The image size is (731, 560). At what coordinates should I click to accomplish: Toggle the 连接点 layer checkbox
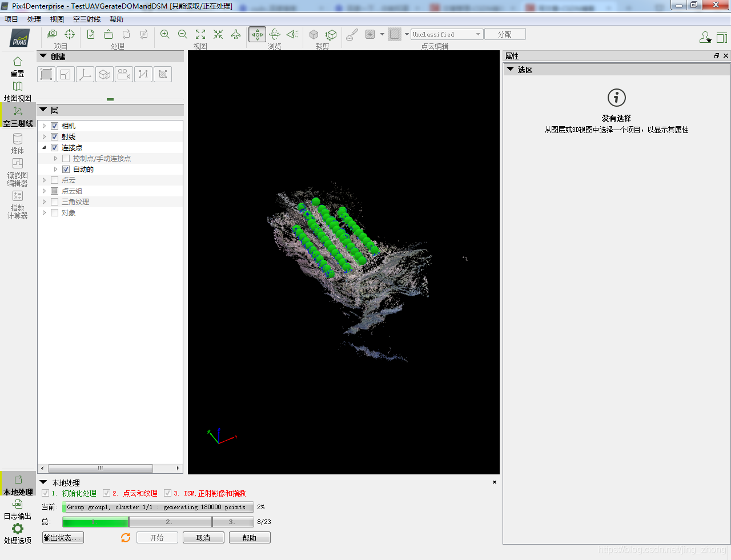click(55, 148)
